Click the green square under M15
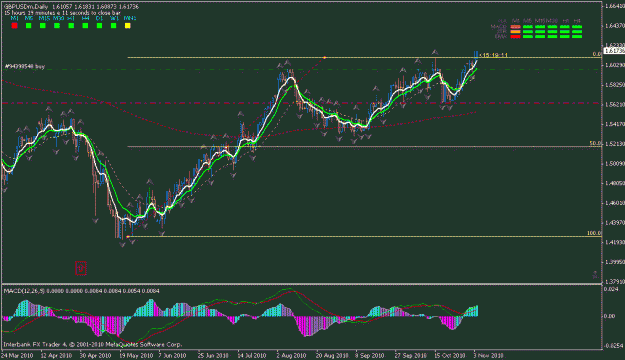Viewport: 625px width, 360px height. [43, 26]
